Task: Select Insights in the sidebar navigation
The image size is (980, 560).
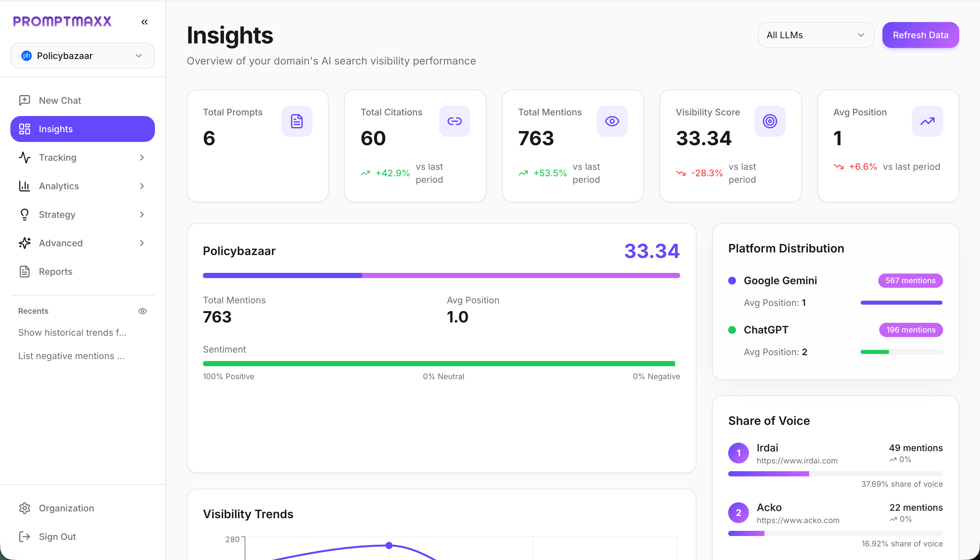Action: 55,129
